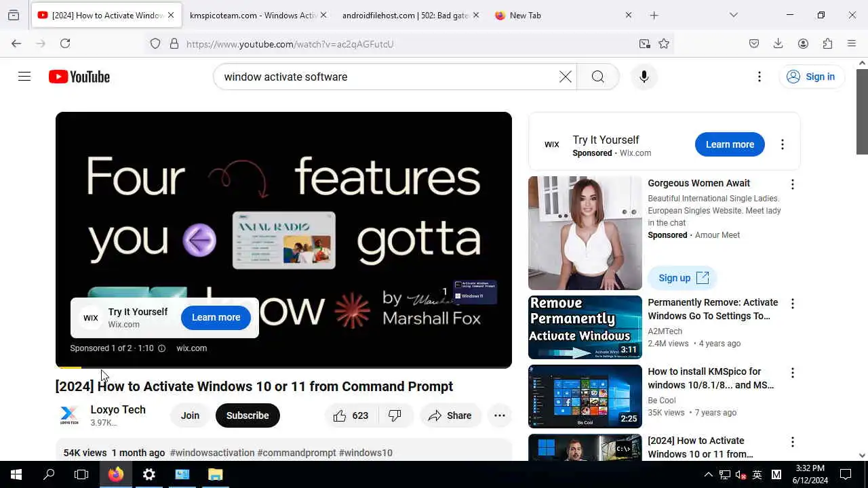The image size is (868, 488).
Task: Open the KMSpico video thumbnail 2:25
Action: 585,396
